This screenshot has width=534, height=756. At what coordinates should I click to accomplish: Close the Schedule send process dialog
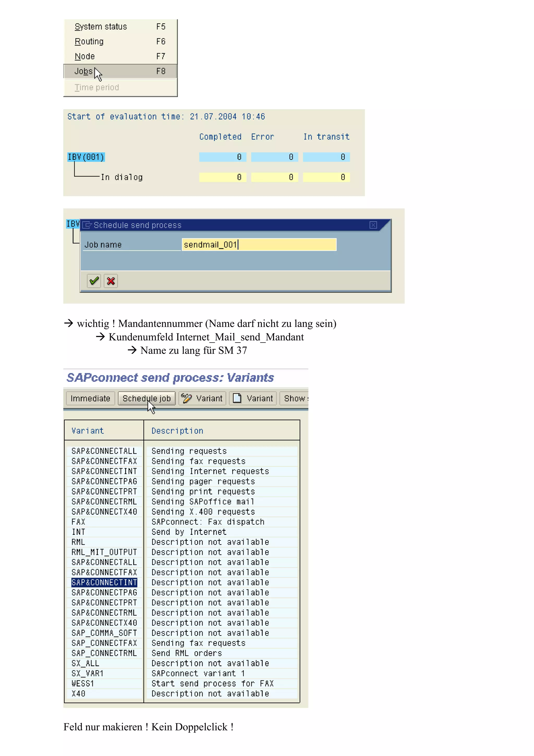373,225
